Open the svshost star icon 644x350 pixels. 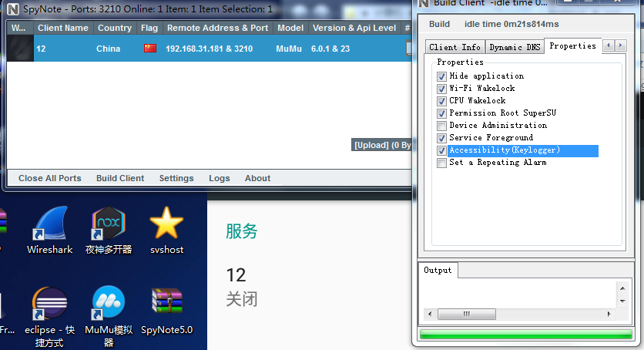[166, 230]
